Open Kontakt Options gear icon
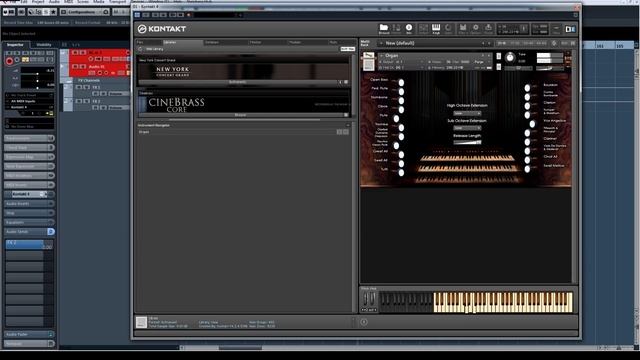640x360 pixels. pyautogui.click(x=476, y=29)
